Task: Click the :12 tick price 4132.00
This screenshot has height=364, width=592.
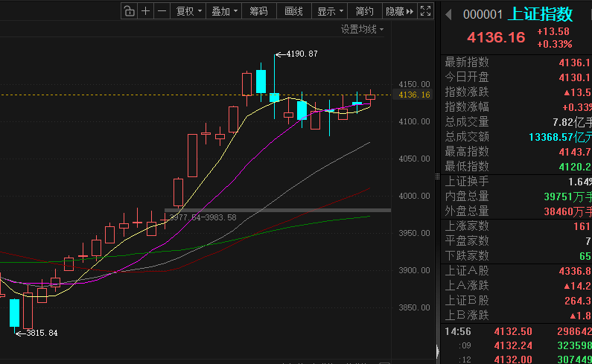Action: pos(513,360)
